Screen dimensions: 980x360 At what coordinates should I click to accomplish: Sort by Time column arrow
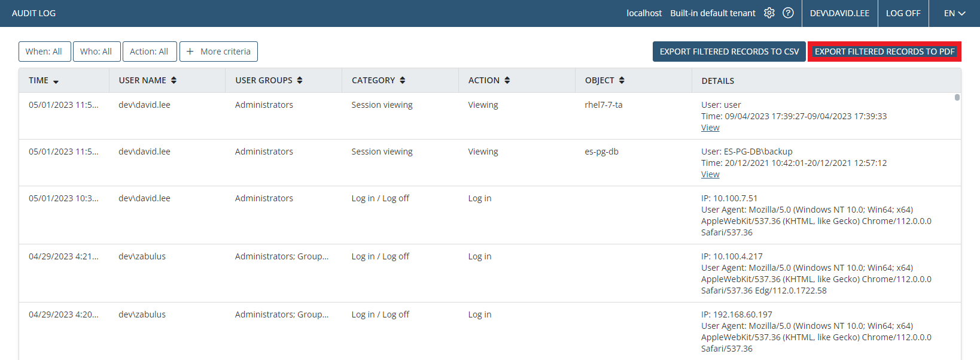click(x=56, y=81)
